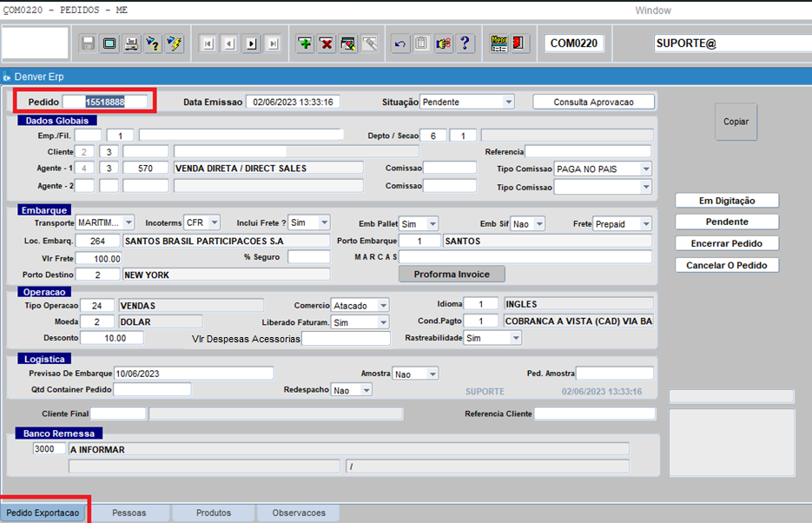Click the % Seguro input field
The width and height of the screenshot is (812, 523).
coord(309,257)
